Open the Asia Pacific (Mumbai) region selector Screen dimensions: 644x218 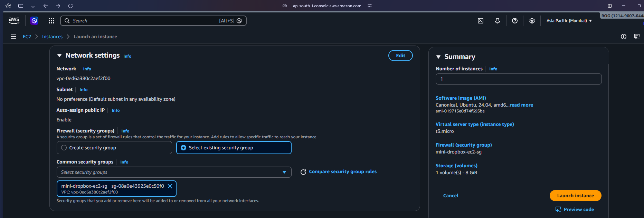pyautogui.click(x=569, y=21)
